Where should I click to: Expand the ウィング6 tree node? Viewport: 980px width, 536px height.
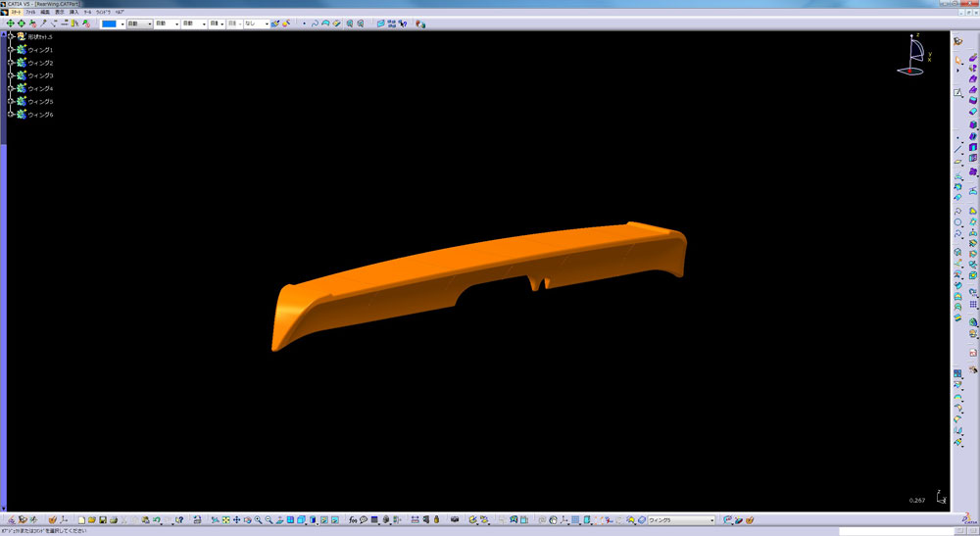[x=11, y=115]
